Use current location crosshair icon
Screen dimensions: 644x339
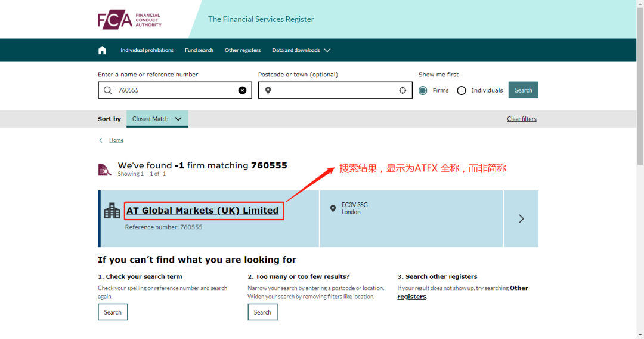pos(402,90)
